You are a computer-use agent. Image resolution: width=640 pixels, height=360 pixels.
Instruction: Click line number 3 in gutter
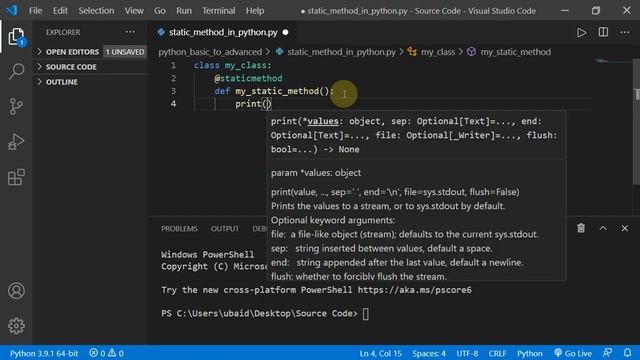[x=173, y=91]
